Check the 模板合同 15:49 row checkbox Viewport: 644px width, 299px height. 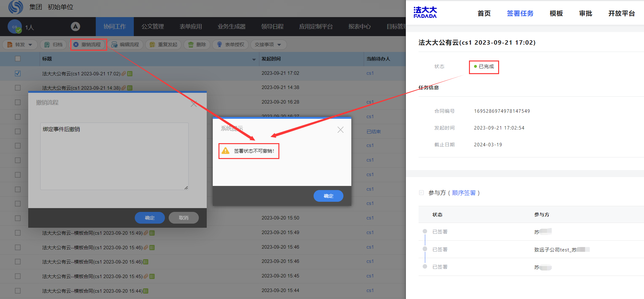18,233
